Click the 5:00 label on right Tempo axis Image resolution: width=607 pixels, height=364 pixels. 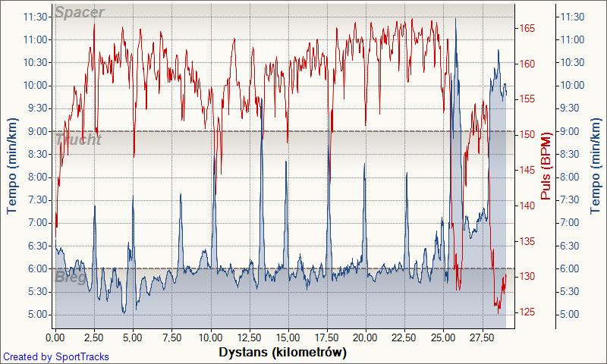click(571, 315)
